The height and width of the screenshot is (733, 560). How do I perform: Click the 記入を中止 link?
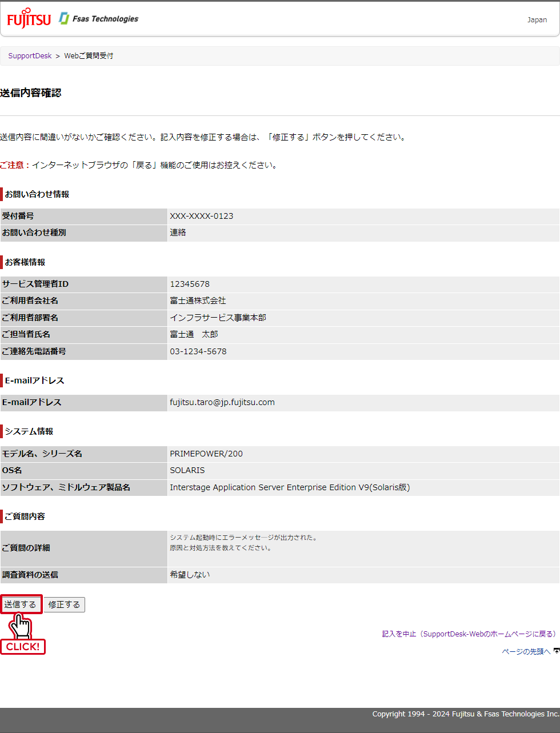click(469, 634)
